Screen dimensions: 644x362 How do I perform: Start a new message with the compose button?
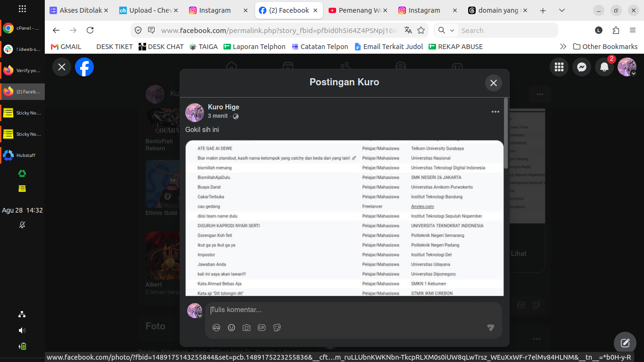625,343
